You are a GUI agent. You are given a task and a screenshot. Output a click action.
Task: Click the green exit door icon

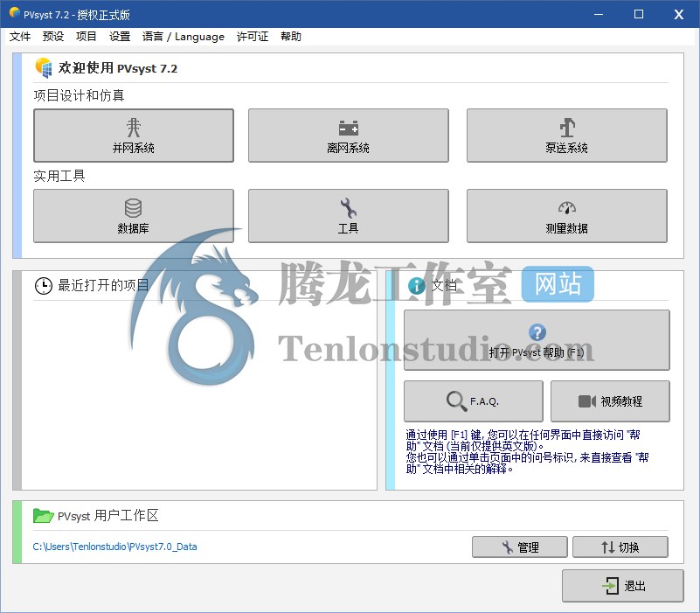[610, 586]
